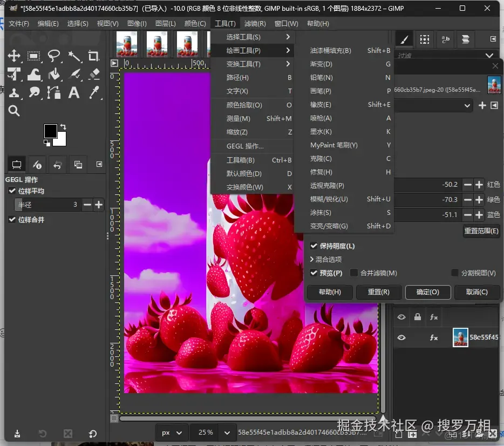Viewport: 504px width, 446px height.
Task: Expand the 混合选项 section
Action: pos(312,259)
